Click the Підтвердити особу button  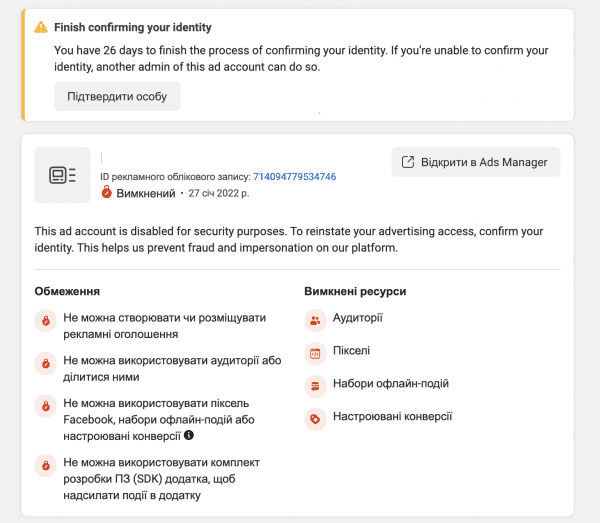[x=117, y=96]
